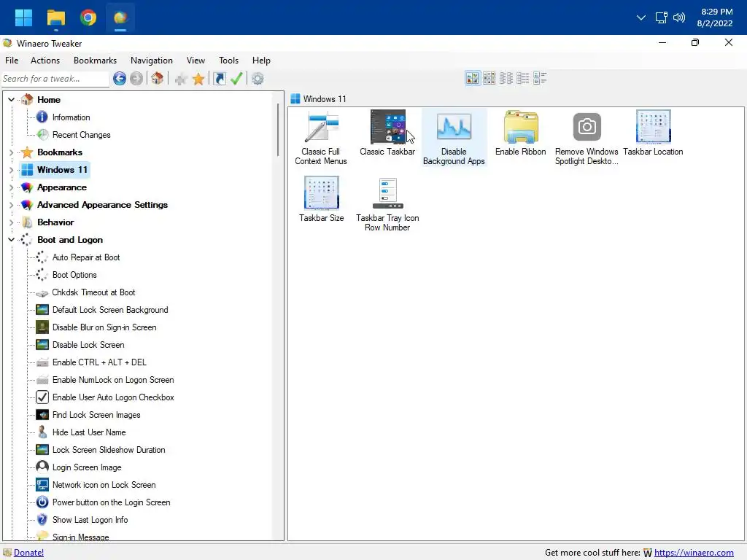Click the green checkmark toolbar icon

236,79
